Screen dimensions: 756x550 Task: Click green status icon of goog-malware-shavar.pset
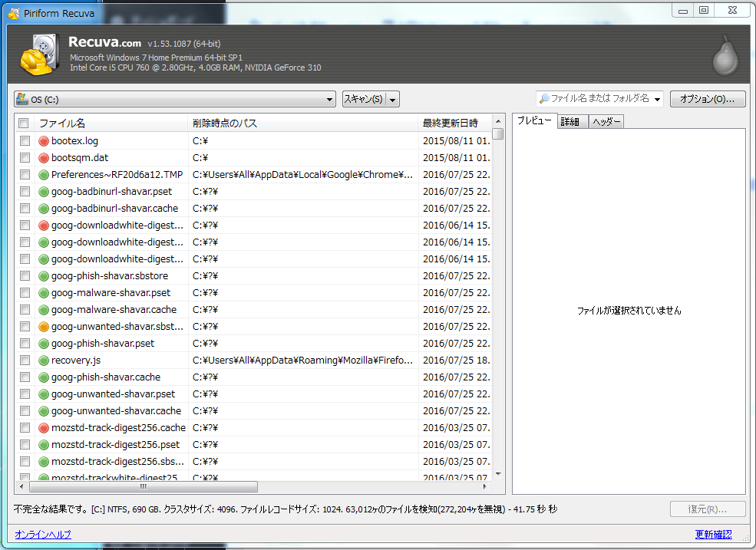44,292
